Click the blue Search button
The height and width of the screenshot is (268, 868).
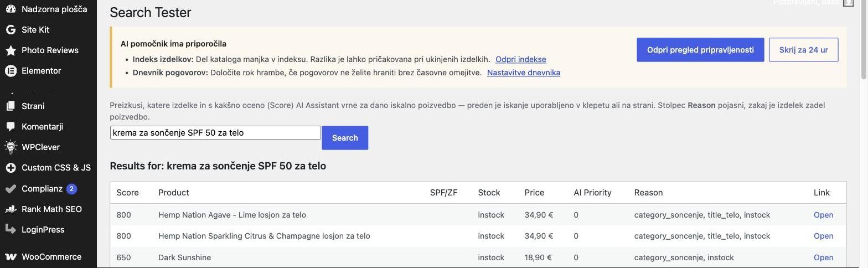[x=345, y=138]
